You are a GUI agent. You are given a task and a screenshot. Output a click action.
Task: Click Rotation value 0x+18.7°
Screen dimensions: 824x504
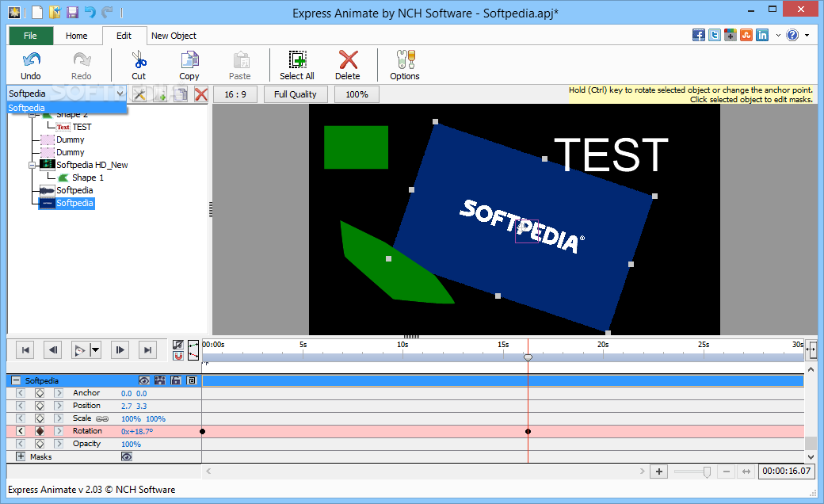pyautogui.click(x=137, y=431)
